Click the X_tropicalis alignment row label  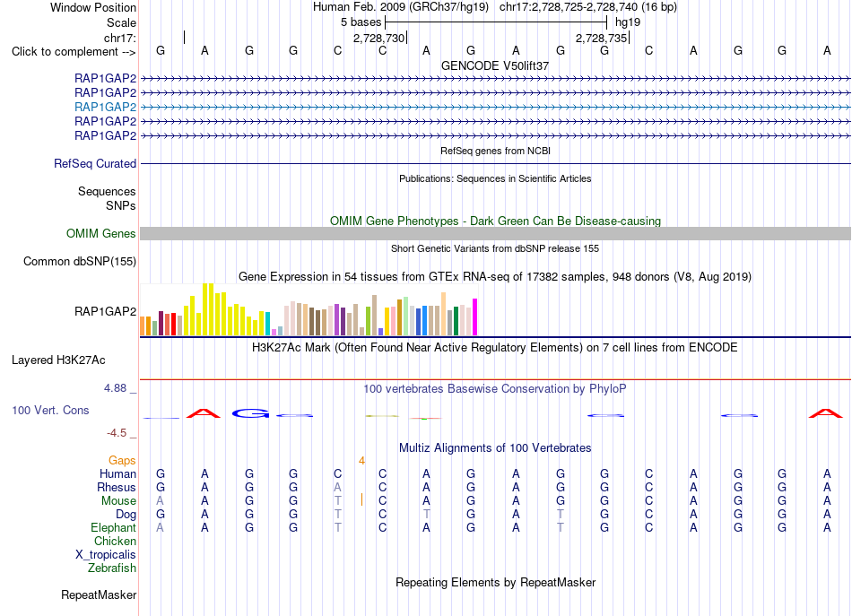[x=106, y=555]
